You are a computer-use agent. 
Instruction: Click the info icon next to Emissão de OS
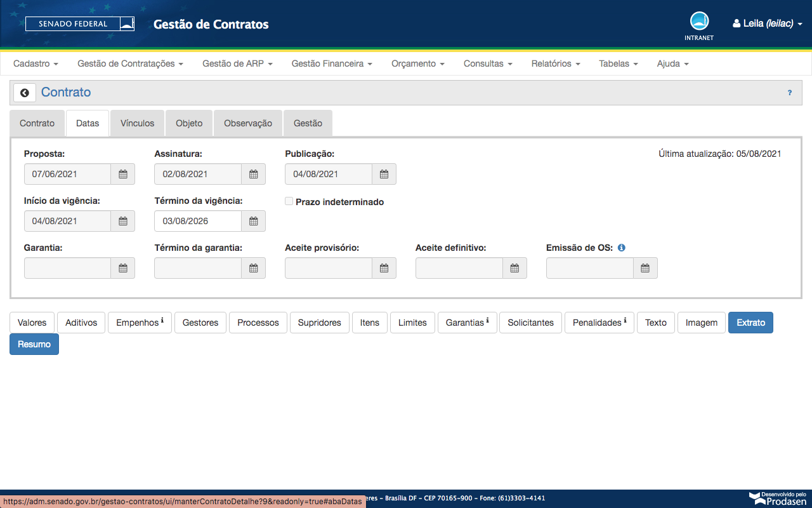tap(621, 248)
